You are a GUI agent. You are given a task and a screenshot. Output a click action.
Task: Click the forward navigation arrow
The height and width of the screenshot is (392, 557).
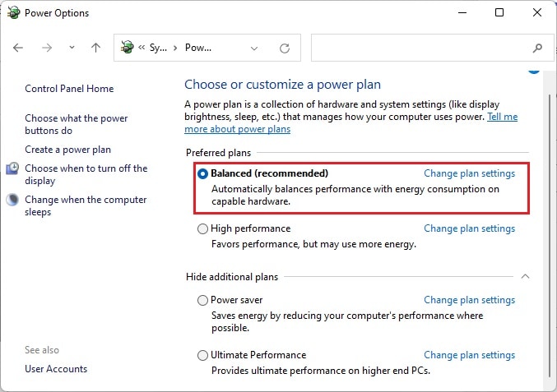(47, 48)
